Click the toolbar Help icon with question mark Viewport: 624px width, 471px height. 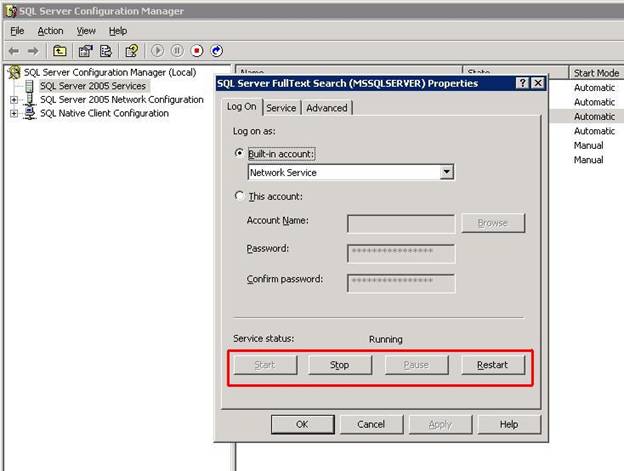[132, 51]
